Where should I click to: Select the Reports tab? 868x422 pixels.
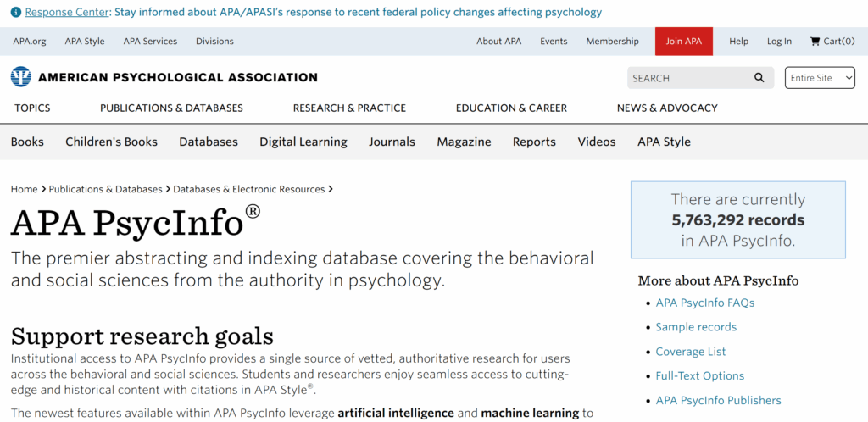point(534,142)
